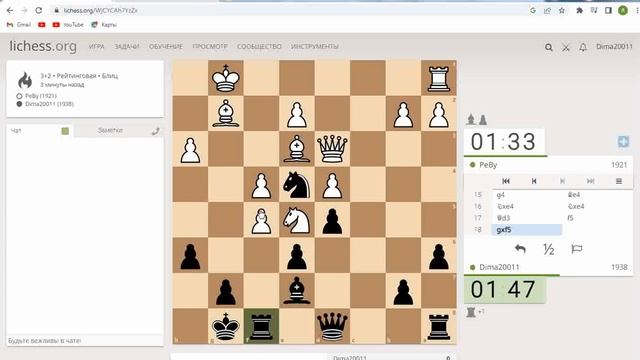640x360 pixels.
Task: Open challenges crossed swords icon
Action: coord(566,47)
